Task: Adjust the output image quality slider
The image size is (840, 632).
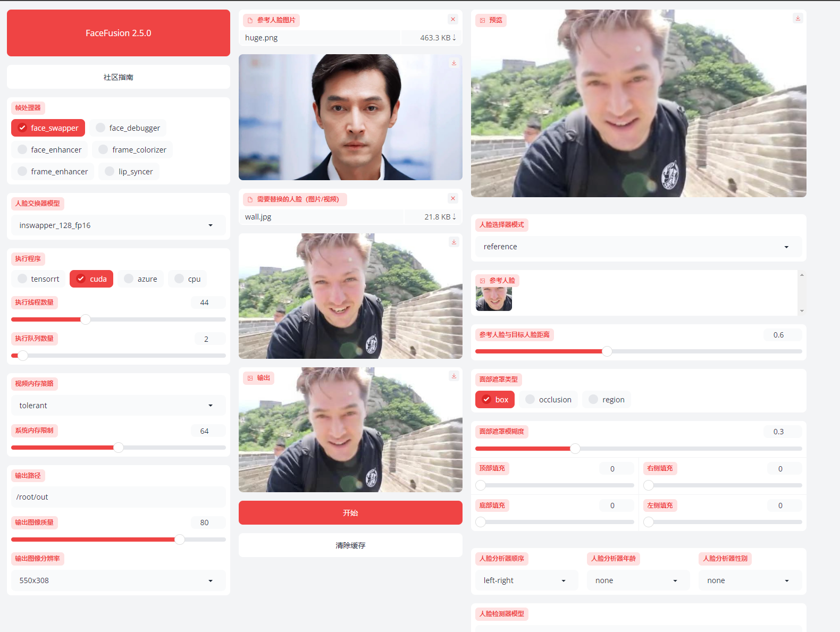Action: 119,540
